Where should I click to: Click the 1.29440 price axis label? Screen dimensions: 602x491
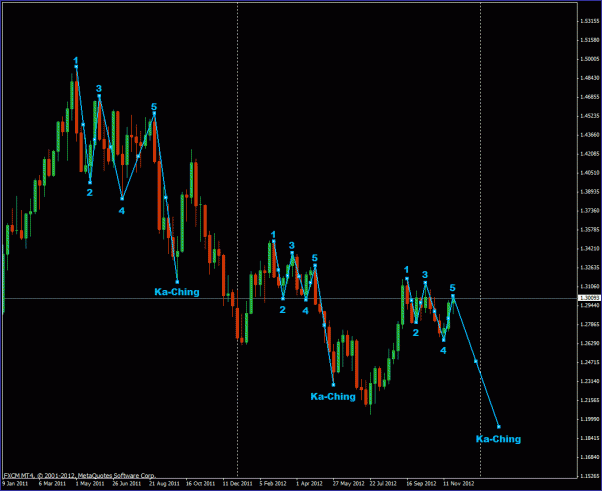(x=590, y=306)
